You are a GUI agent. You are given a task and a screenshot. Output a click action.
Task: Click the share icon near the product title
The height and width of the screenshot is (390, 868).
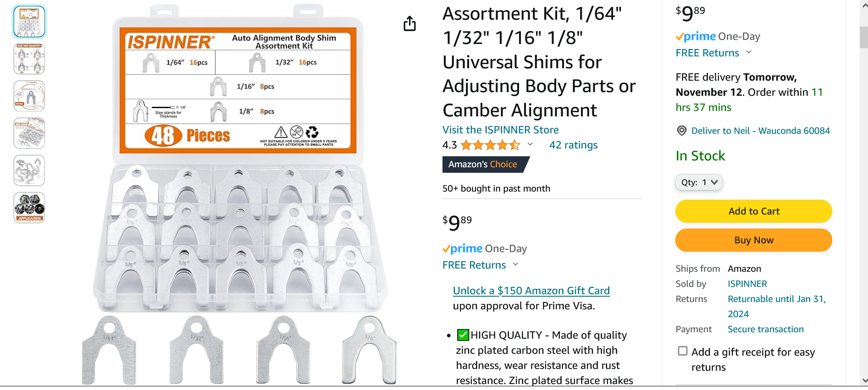point(409,24)
